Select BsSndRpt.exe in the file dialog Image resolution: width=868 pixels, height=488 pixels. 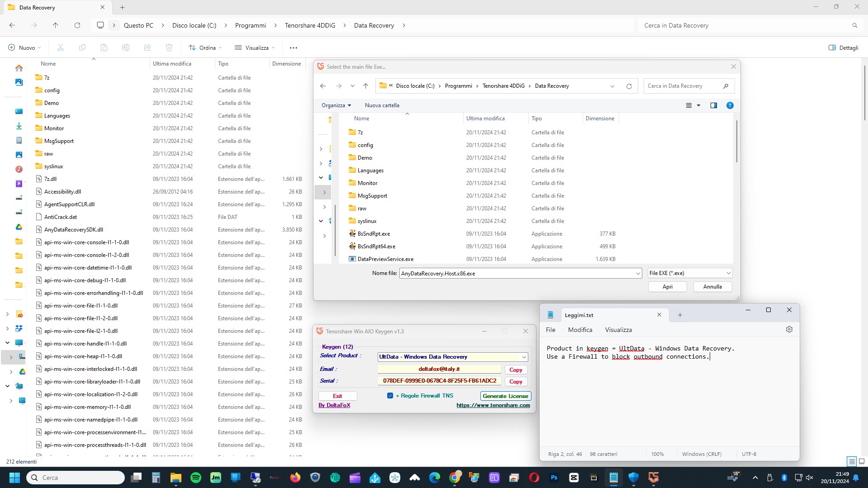point(374,234)
